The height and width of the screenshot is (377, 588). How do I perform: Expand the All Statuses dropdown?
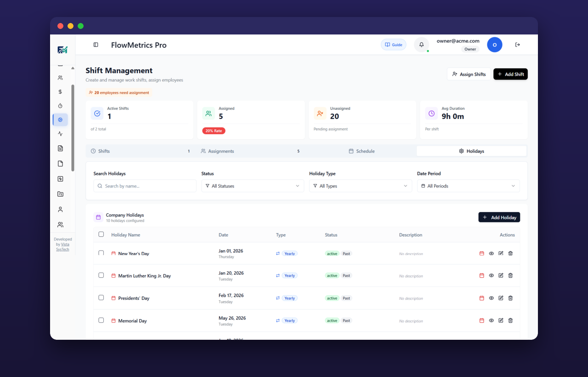click(x=253, y=186)
